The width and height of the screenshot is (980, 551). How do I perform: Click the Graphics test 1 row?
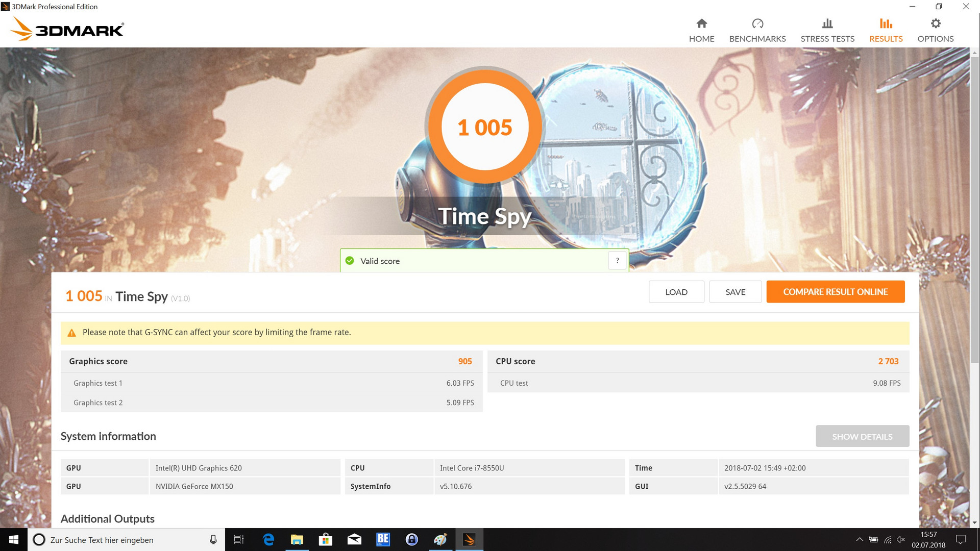point(272,383)
